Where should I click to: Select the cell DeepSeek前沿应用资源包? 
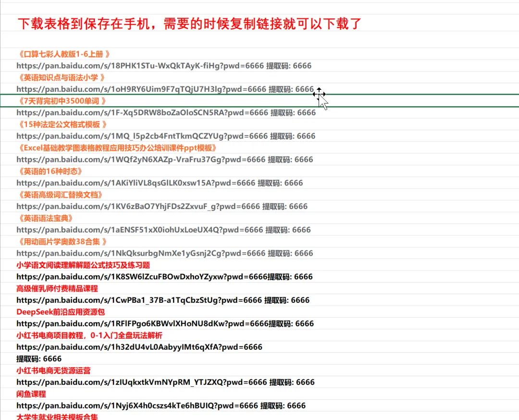[x=61, y=312]
